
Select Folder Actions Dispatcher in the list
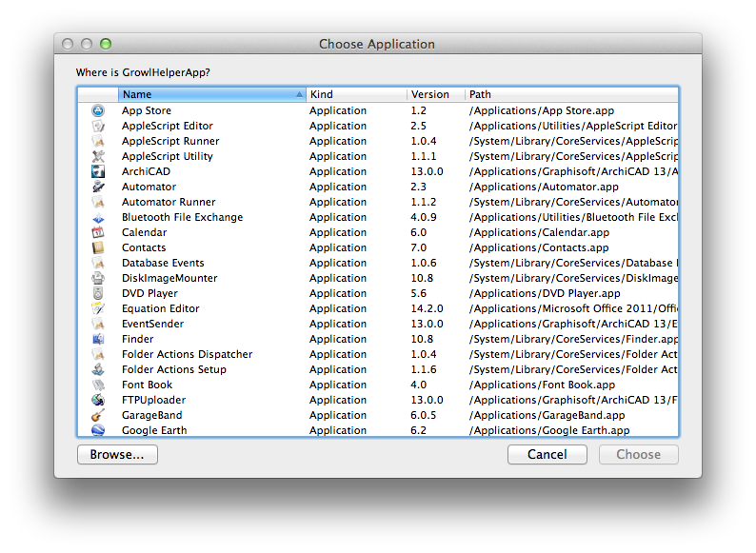pos(187,354)
